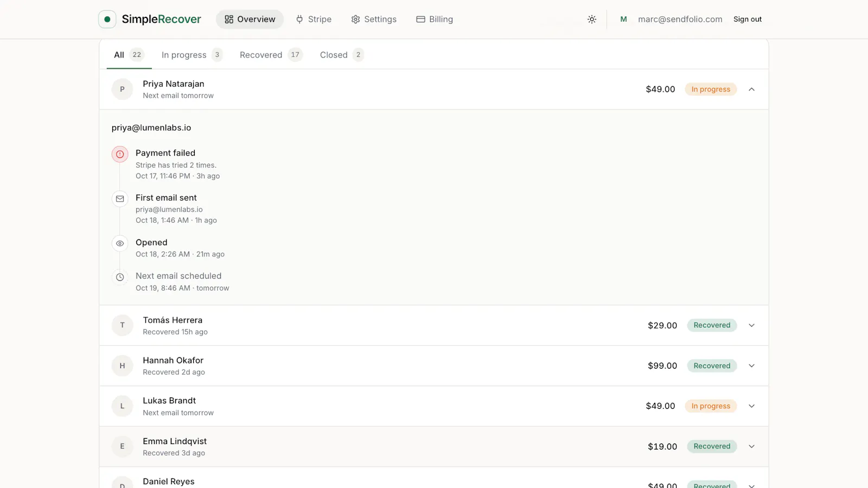Click Tomás Herrera's T avatar
The width and height of the screenshot is (868, 488).
click(x=122, y=325)
